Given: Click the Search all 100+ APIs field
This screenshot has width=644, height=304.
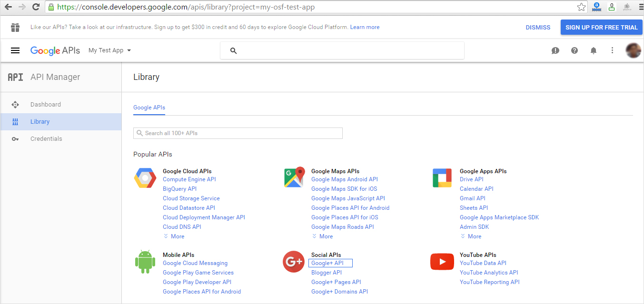Looking at the screenshot, I should [x=238, y=133].
